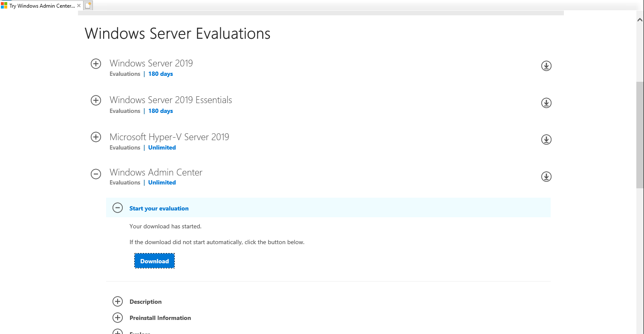
Task: Click the Windows Server 2019 Essentials heading
Action: point(171,100)
